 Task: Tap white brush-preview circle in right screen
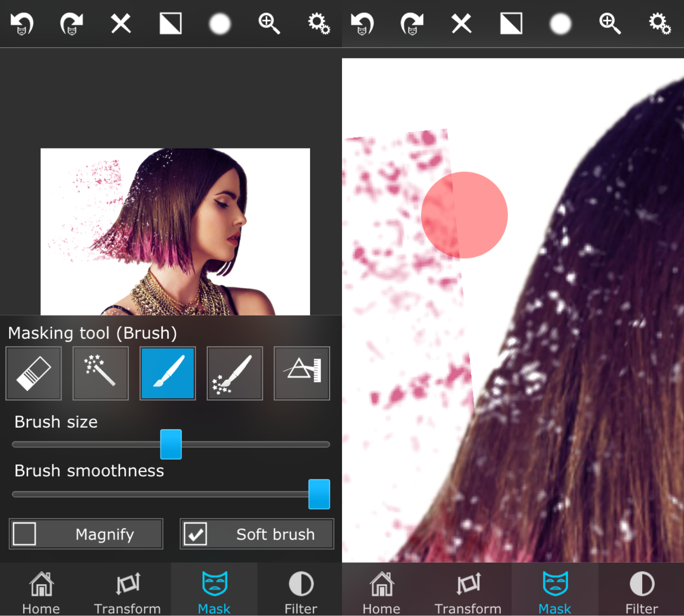(560, 24)
